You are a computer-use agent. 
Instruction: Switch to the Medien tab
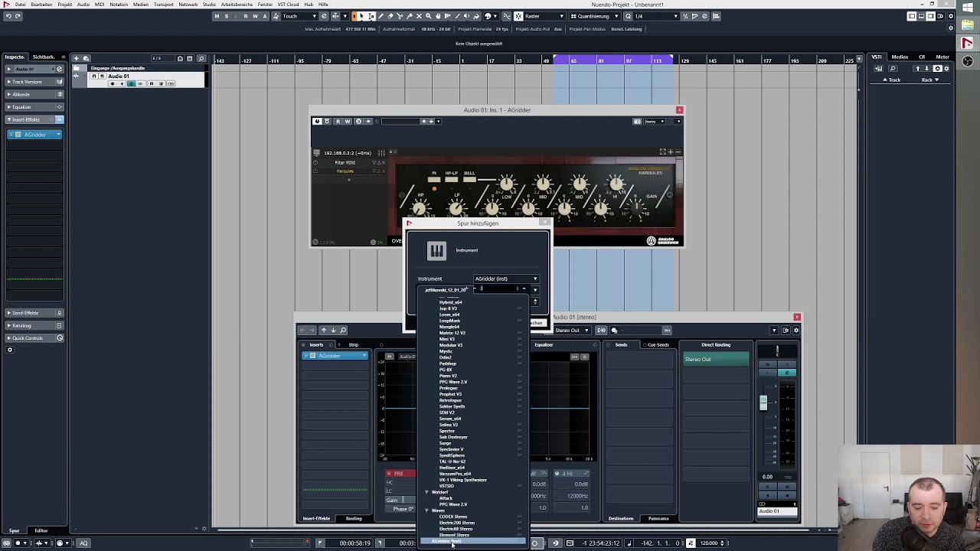[900, 57]
